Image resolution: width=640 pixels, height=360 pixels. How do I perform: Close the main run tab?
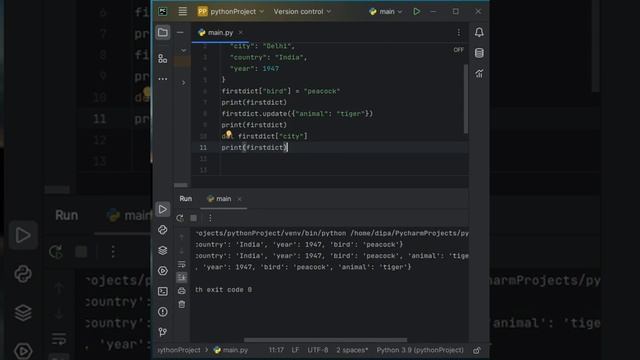240,199
